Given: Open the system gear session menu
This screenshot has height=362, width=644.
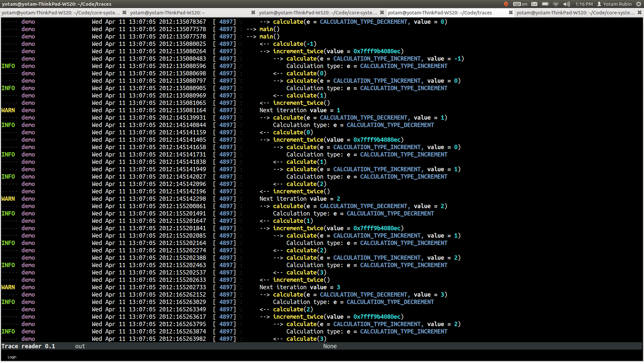Looking at the screenshot, I should point(639,4).
